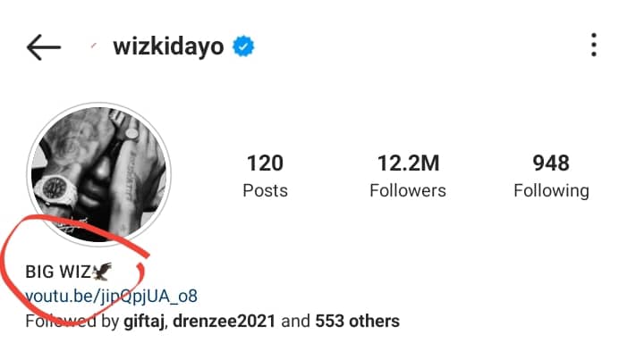Show the 553 others mutual followers
The image size is (644, 360).
point(357,321)
